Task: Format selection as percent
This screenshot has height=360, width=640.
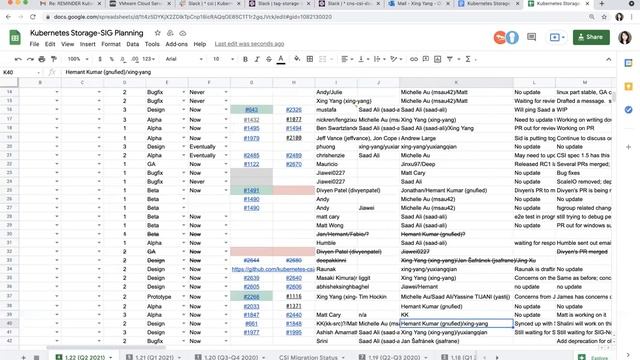Action: (x=111, y=59)
